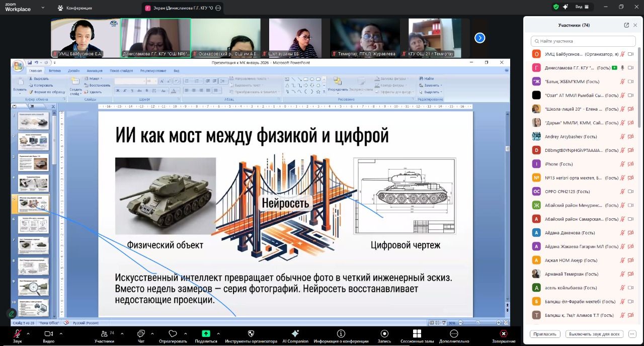Screen dimensions: 644x346
Task: Pop out the participants panel
Action: [626, 25]
